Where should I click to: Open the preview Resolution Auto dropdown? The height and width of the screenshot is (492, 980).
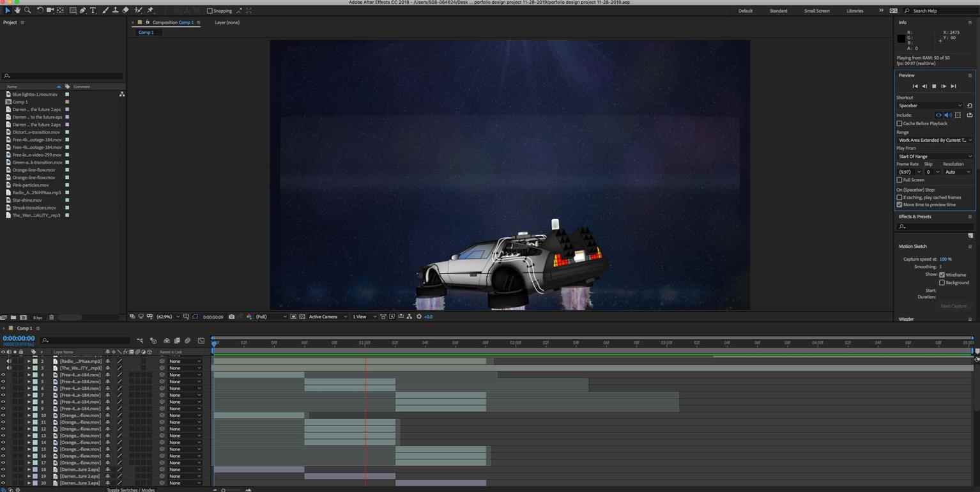[x=958, y=172]
